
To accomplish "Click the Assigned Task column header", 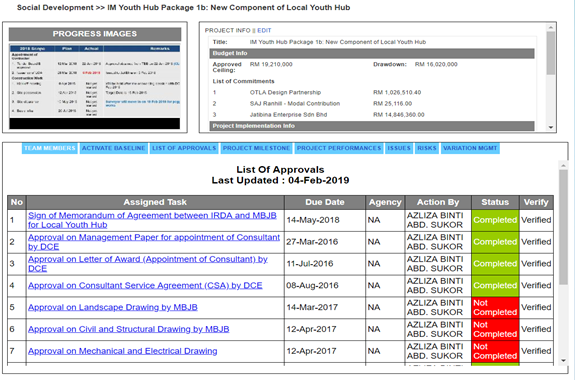I will pyautogui.click(x=155, y=202).
